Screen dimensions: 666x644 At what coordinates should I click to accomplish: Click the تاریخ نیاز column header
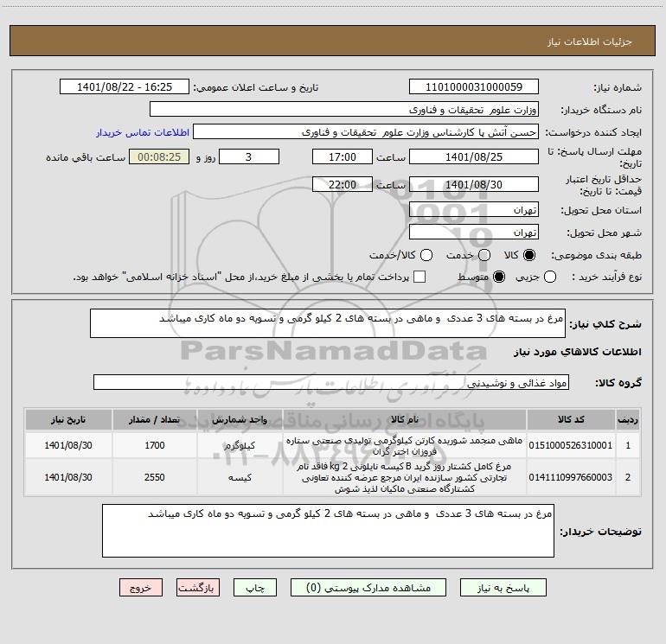[x=68, y=419]
